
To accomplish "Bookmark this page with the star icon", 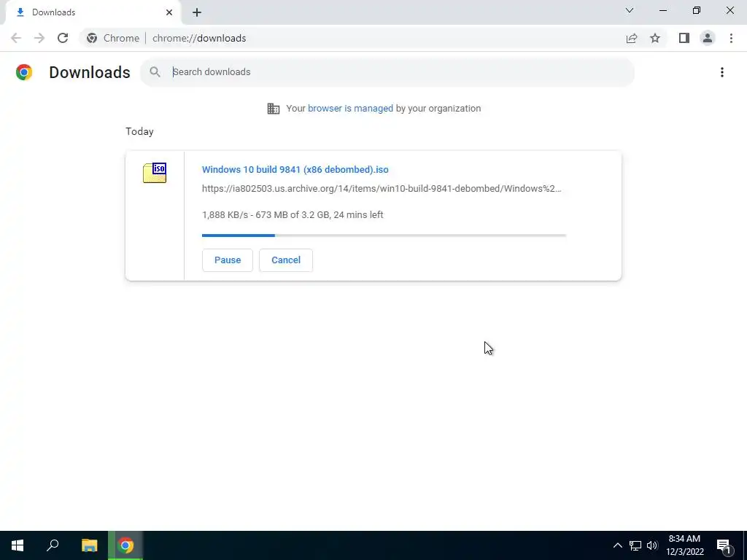I will tap(655, 38).
